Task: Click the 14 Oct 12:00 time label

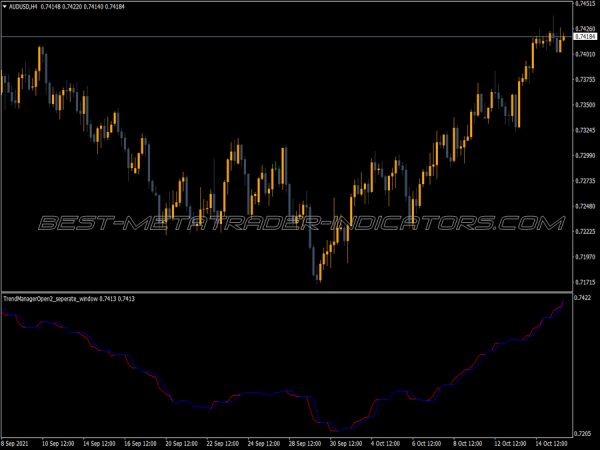Action: (x=551, y=443)
